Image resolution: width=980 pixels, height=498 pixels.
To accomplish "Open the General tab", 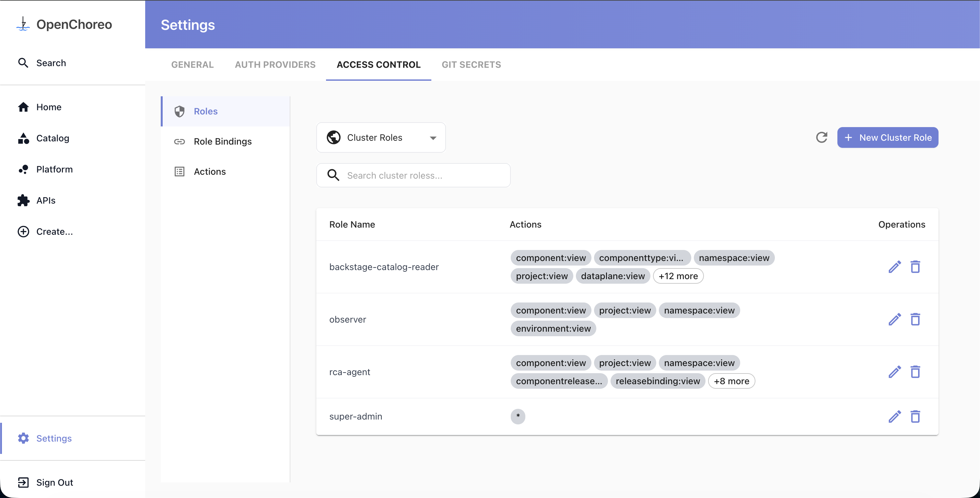I will [x=192, y=65].
